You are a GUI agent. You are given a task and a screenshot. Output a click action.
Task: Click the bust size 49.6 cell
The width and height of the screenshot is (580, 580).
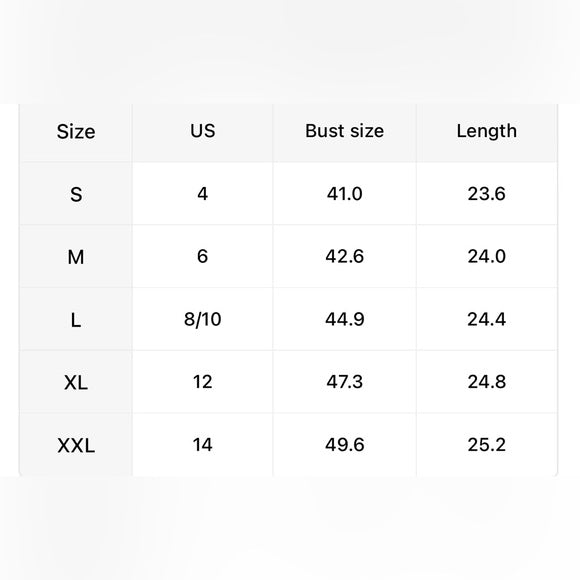(344, 445)
